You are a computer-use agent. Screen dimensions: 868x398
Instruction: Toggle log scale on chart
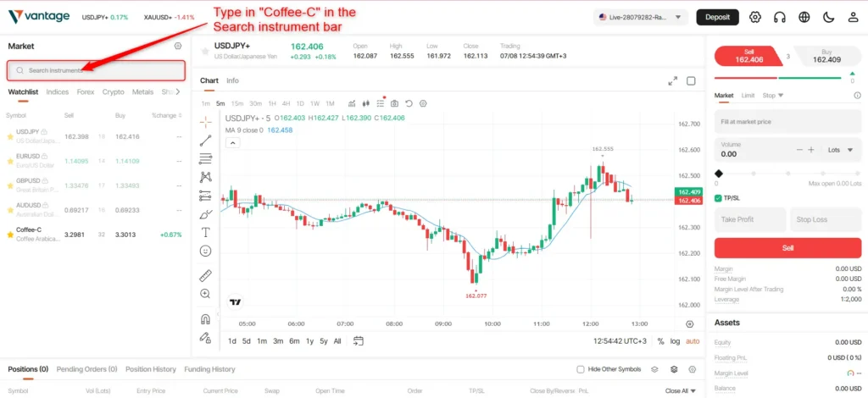click(x=675, y=341)
